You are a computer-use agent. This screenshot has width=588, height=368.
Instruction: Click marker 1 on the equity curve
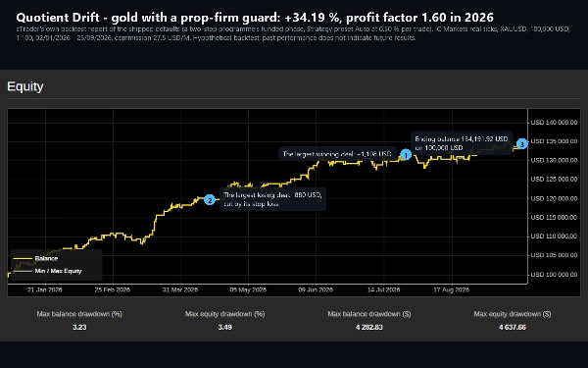(x=406, y=155)
